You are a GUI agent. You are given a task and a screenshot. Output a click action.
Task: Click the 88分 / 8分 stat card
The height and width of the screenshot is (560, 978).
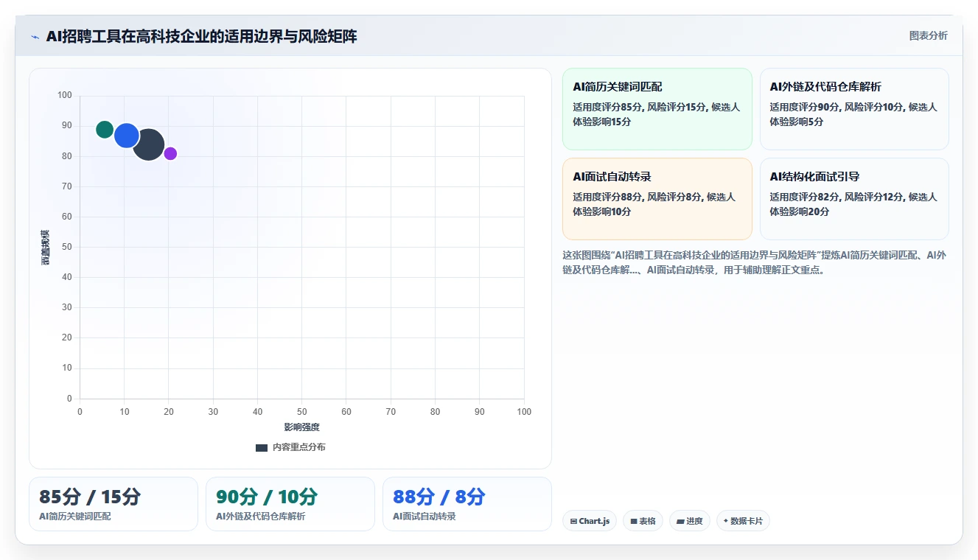tap(467, 504)
